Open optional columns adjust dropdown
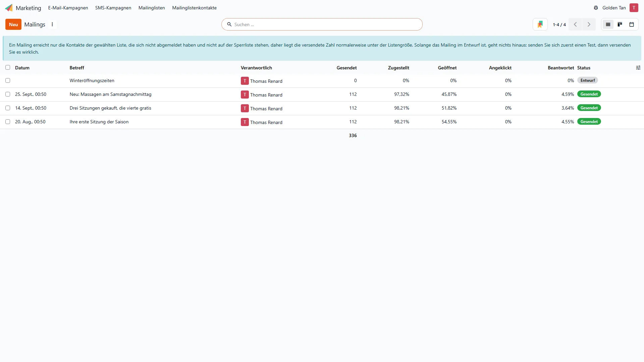Screen dimensions: 644x362 click(x=638, y=68)
